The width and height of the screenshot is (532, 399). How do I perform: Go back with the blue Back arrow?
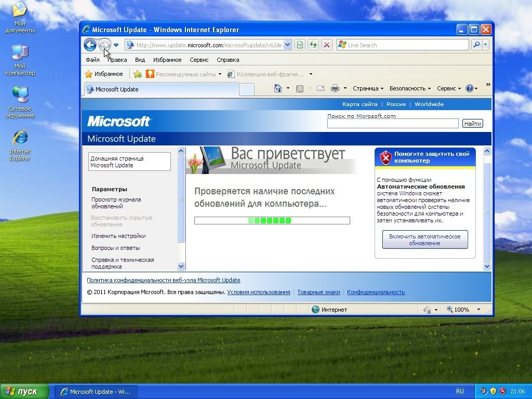point(90,45)
